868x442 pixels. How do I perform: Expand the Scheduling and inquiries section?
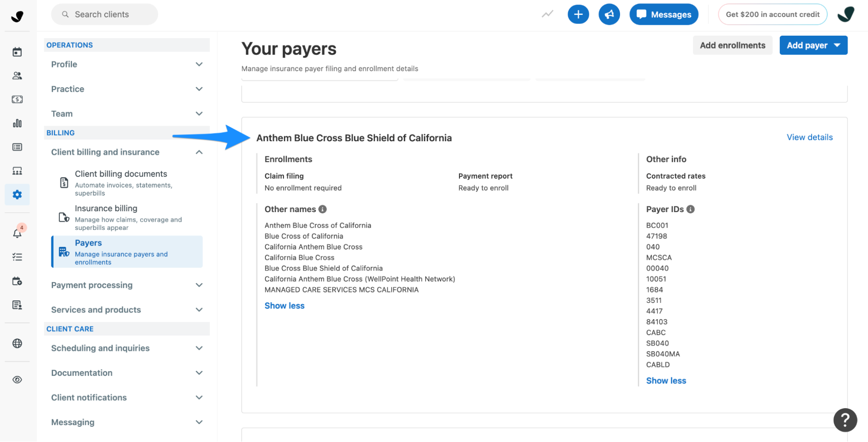pyautogui.click(x=127, y=348)
